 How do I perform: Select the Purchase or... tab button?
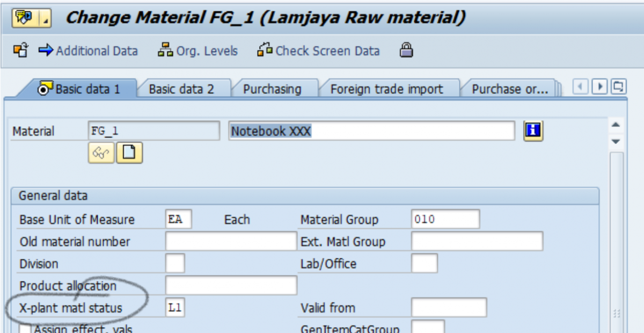pos(509,90)
